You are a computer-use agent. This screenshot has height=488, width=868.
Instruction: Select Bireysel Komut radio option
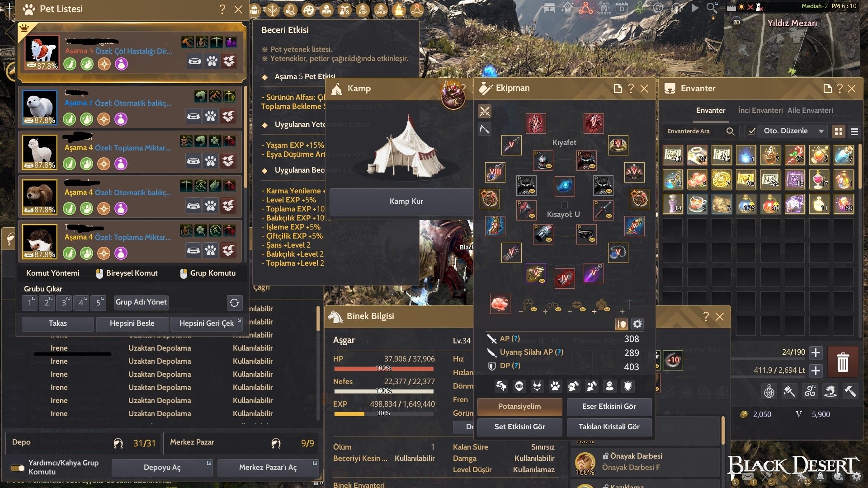pos(99,273)
